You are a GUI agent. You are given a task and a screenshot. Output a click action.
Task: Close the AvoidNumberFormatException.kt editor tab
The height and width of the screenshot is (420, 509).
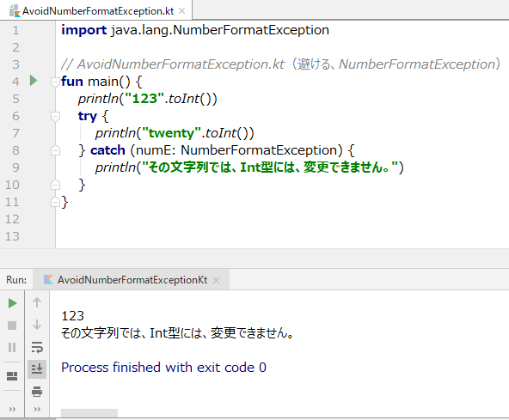point(182,11)
